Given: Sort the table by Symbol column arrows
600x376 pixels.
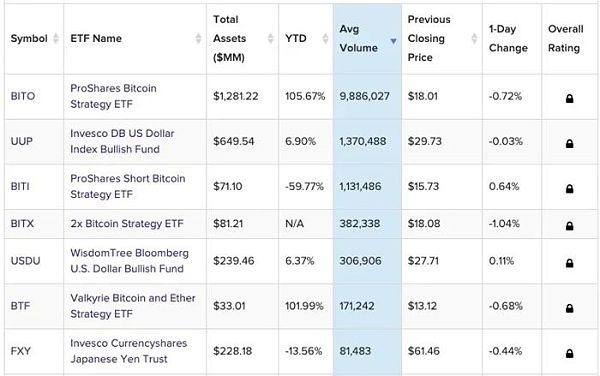Looking at the screenshot, I should (x=56, y=38).
